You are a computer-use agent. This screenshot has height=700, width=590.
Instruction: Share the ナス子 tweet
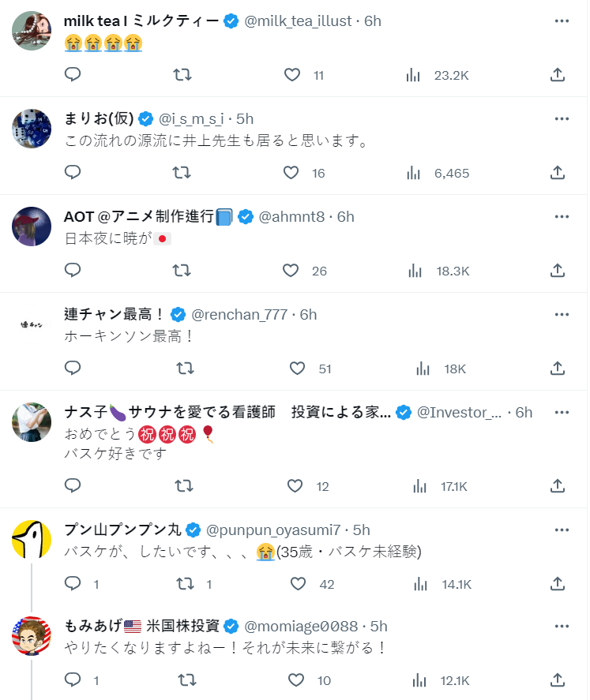point(557,486)
